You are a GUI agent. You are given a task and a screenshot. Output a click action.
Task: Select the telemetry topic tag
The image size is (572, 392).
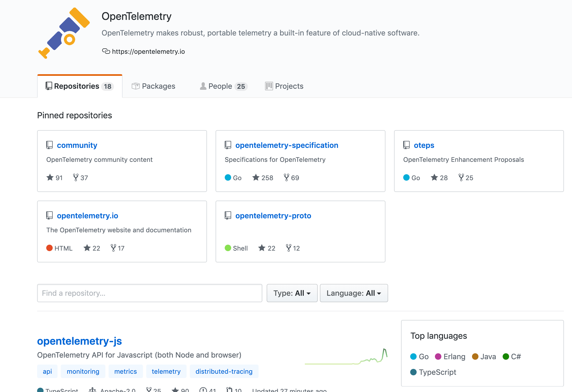point(166,371)
